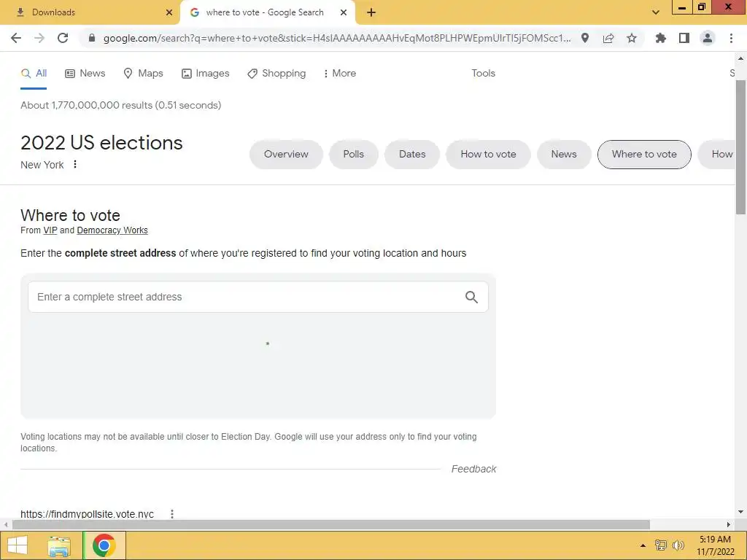Select the Polls chip
Image resolution: width=747 pixels, height=560 pixels.
(354, 155)
